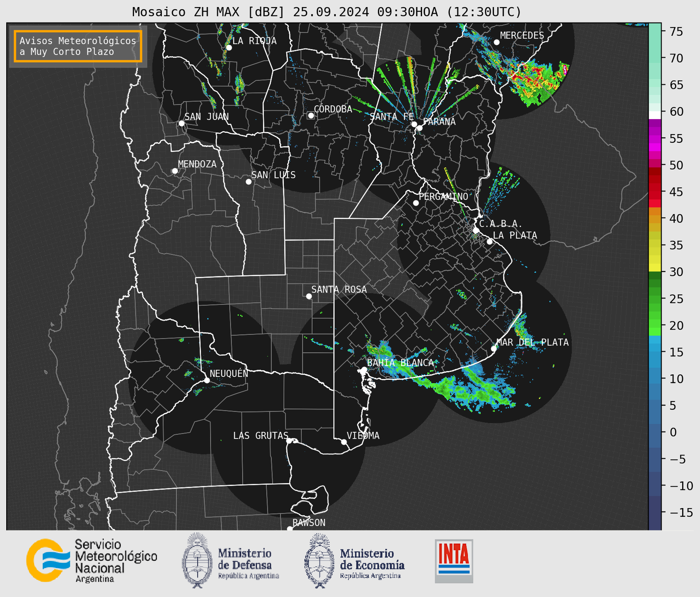Viewport: 700px width, 597px height.
Task: Click the MAR DEL PLATA city marker dot
Action: point(494,349)
